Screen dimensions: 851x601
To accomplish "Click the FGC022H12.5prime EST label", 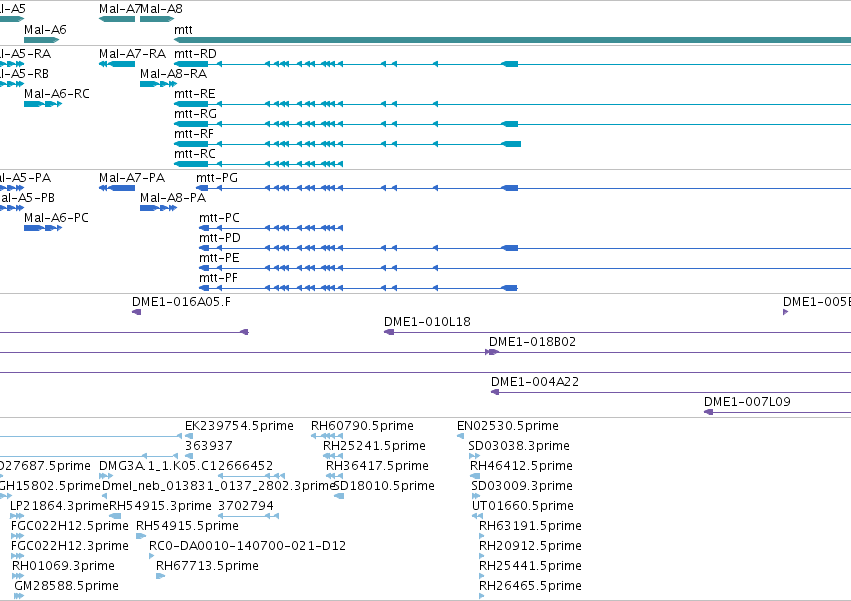I will click(70, 527).
